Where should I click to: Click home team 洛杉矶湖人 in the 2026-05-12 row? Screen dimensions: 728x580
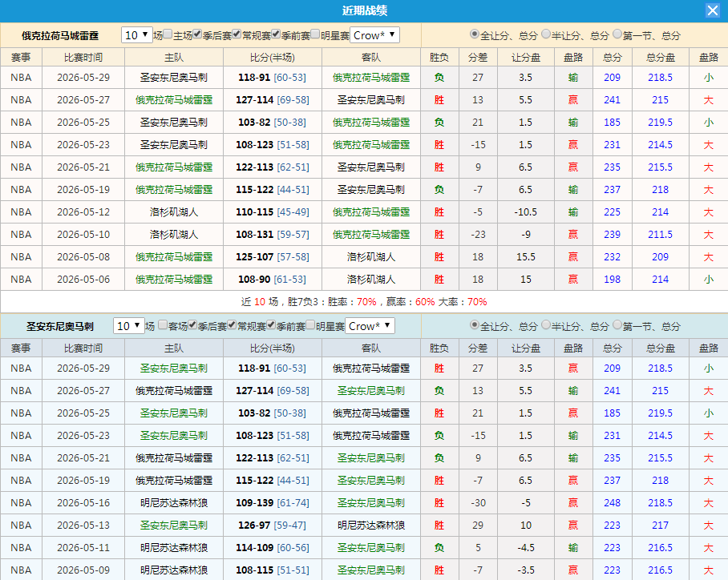click(x=174, y=212)
